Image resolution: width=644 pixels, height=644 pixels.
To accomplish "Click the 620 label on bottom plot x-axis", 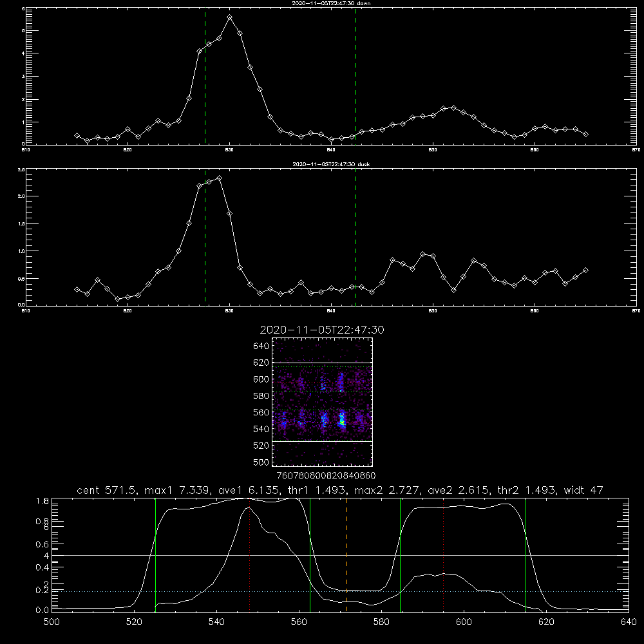I will pos(546,622).
